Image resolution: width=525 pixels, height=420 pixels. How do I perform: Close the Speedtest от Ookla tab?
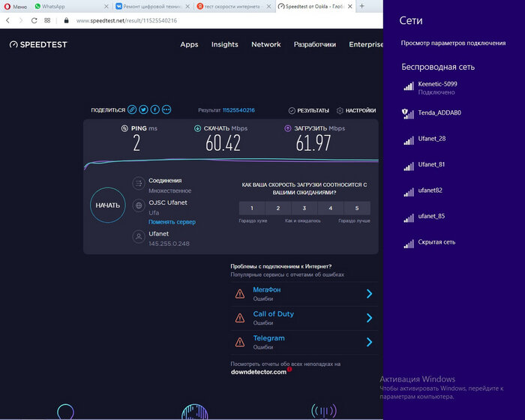point(350,6)
